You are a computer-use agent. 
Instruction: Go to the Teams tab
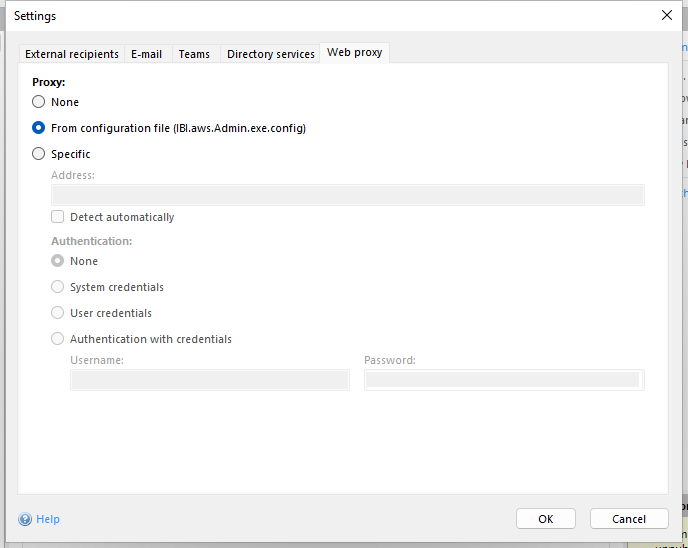tap(194, 54)
